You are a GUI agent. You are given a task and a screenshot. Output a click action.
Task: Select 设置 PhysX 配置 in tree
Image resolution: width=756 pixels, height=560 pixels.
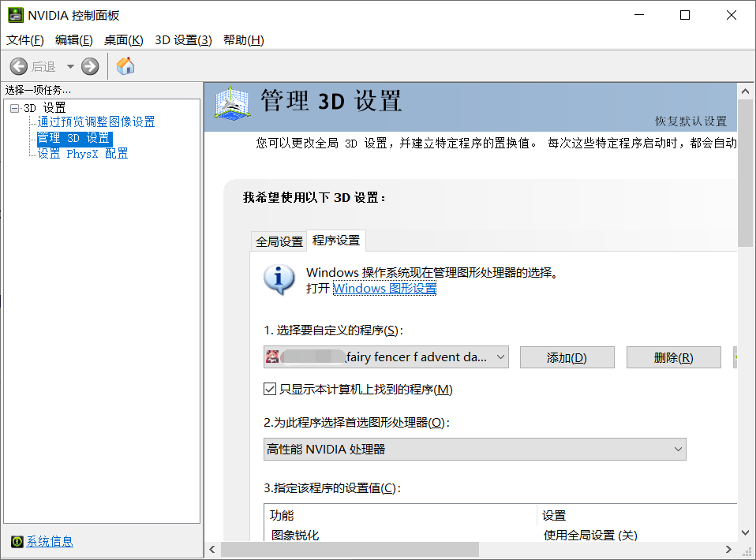click(x=82, y=154)
